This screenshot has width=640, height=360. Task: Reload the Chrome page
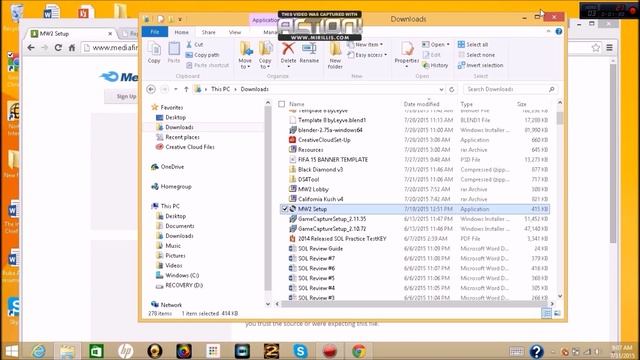58,48
